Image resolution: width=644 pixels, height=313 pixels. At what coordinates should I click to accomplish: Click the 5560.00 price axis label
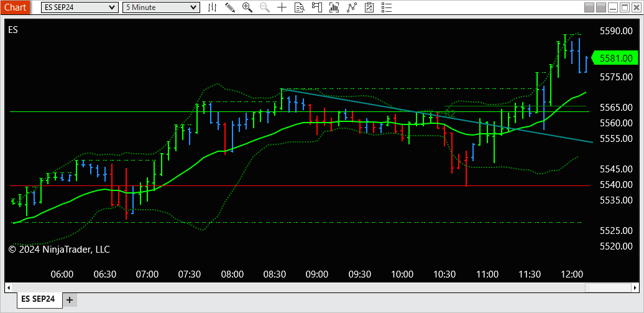[615, 123]
